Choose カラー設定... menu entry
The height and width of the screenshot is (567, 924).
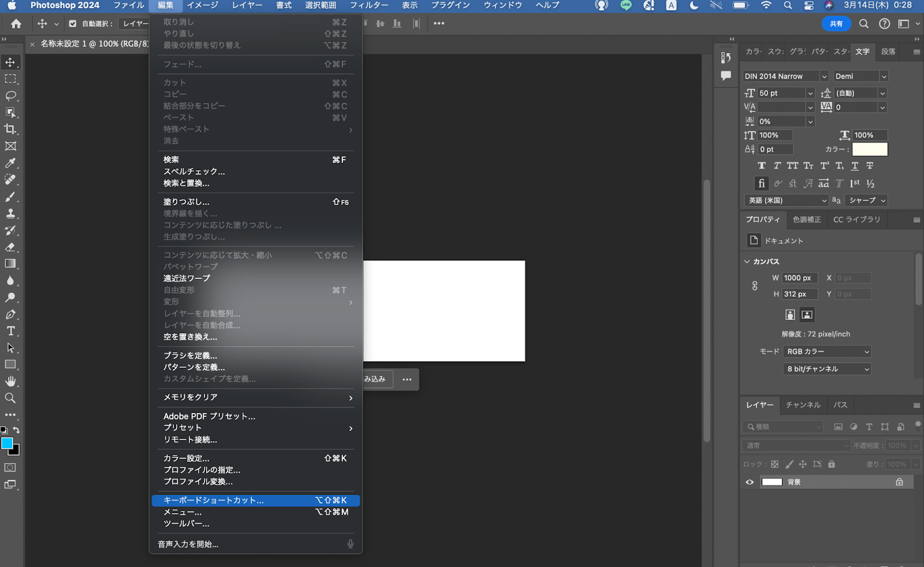point(256,458)
